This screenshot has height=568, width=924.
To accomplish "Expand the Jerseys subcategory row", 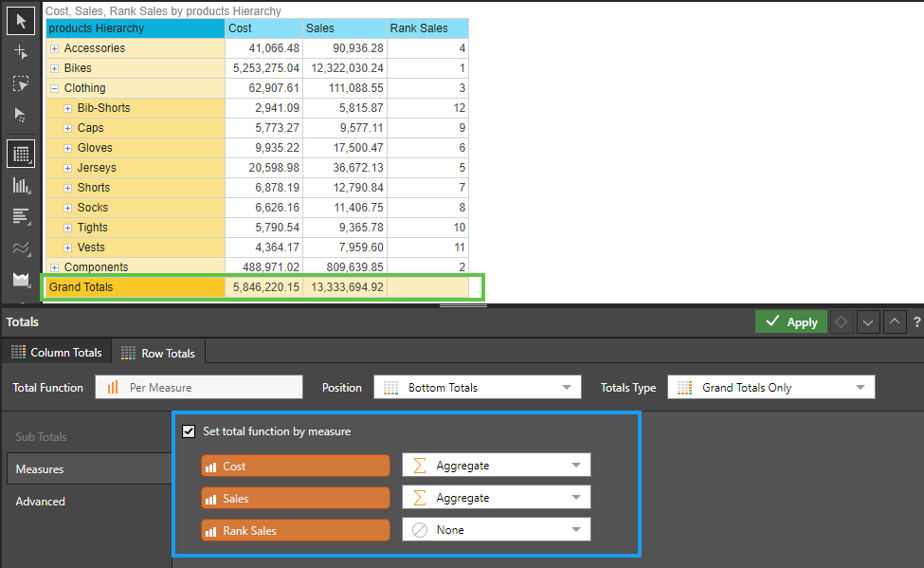I will click(67, 168).
